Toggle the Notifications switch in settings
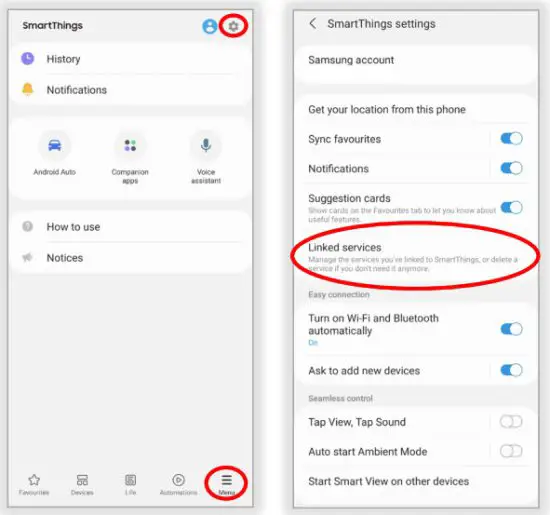Image resolution: width=550 pixels, height=515 pixels. coord(511,168)
